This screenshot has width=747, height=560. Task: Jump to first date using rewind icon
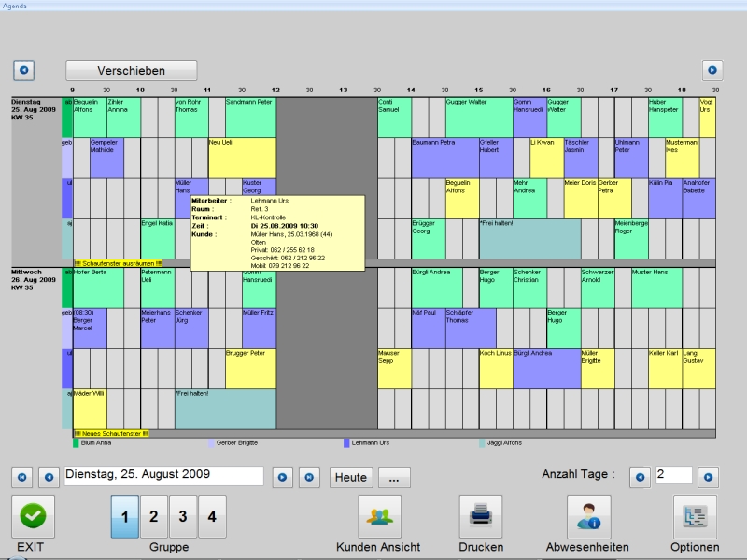coord(21,477)
